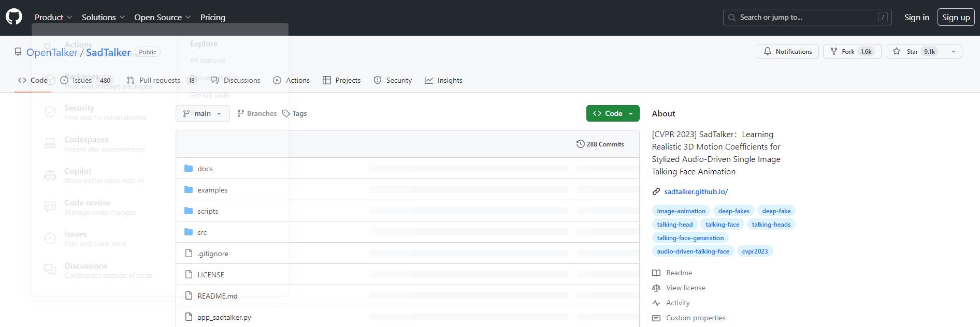The image size is (980, 327).
Task: Click the LICENSE file icon
Action: [x=189, y=274]
